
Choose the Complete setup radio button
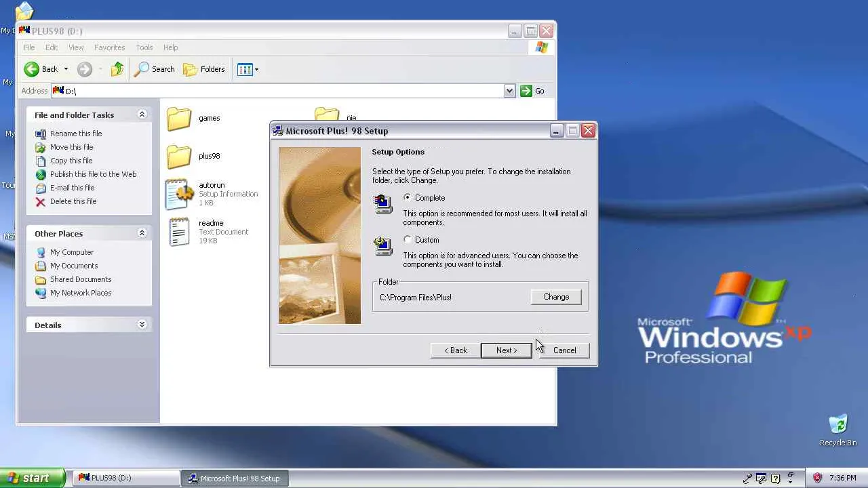[x=407, y=197]
